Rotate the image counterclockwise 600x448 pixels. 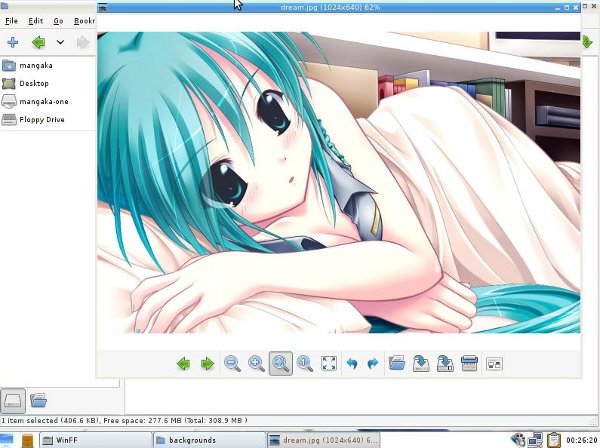[x=352, y=363]
